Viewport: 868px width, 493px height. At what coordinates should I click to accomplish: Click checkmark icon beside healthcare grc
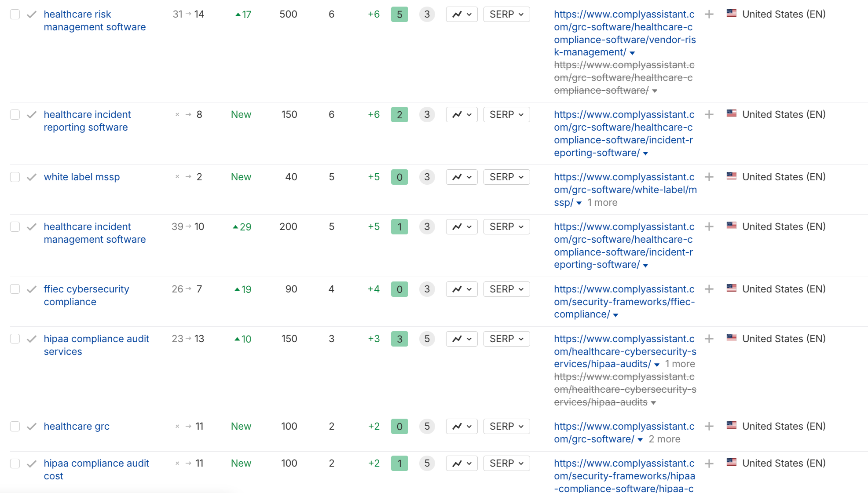click(x=32, y=427)
